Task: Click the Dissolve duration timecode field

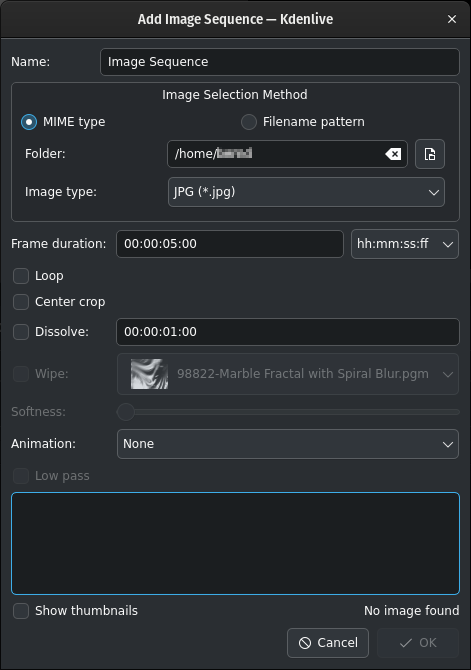Action: coord(288,332)
